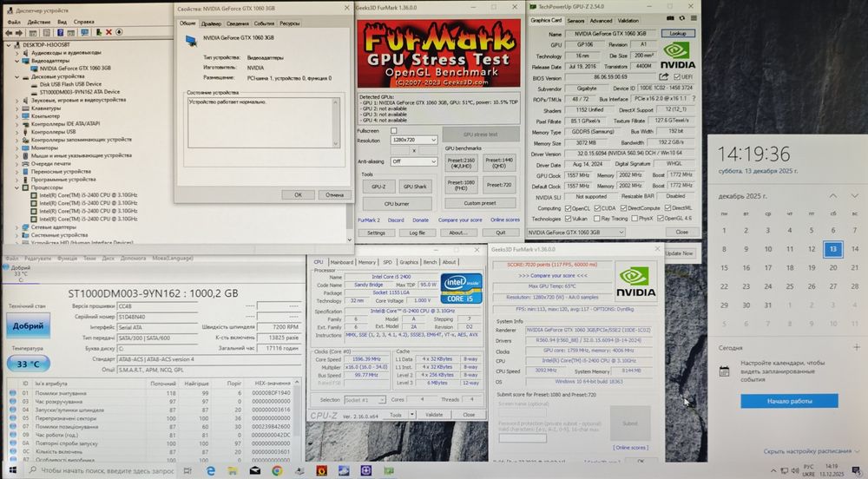Screen dimensions: 868x479
Task: Click the GPU-Z screenshot camera icon
Action: pyautogui.click(x=670, y=18)
